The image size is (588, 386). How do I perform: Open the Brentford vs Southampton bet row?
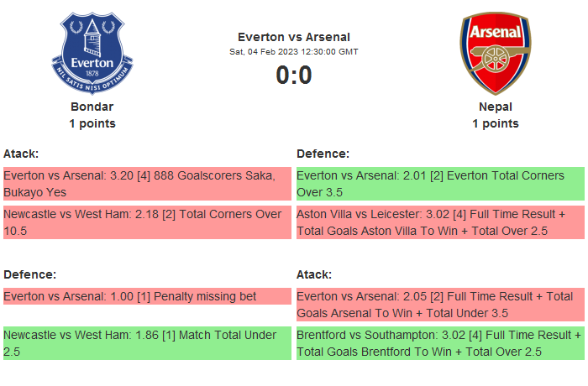pyautogui.click(x=440, y=343)
